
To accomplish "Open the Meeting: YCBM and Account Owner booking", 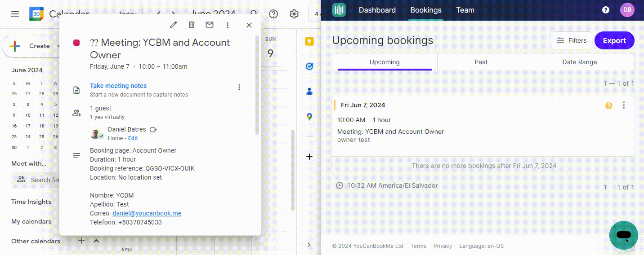I will [x=390, y=132].
